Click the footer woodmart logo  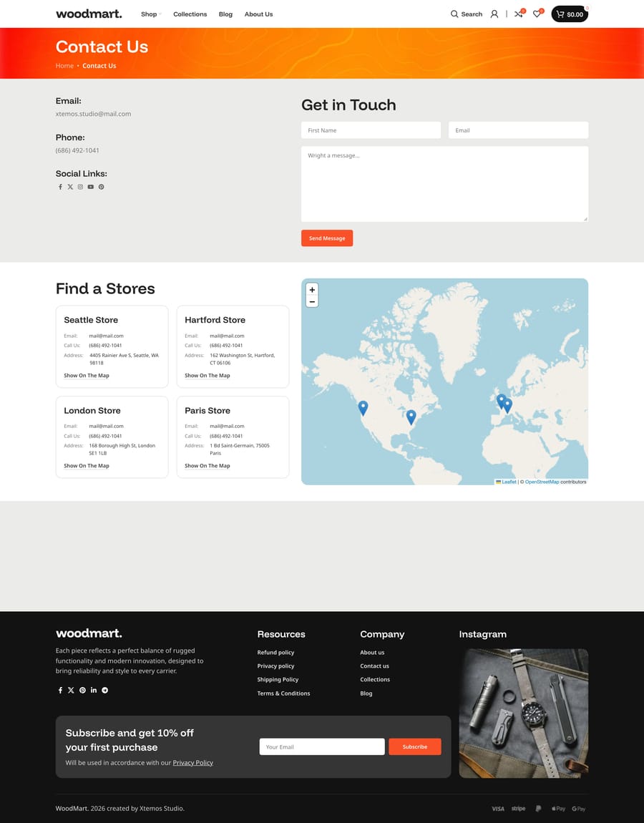point(89,633)
